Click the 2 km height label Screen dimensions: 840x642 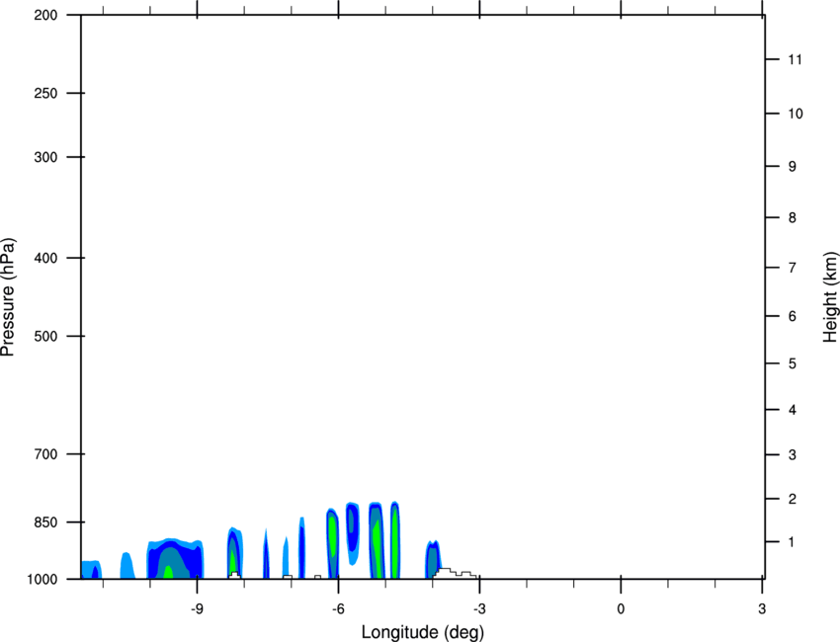coord(792,499)
